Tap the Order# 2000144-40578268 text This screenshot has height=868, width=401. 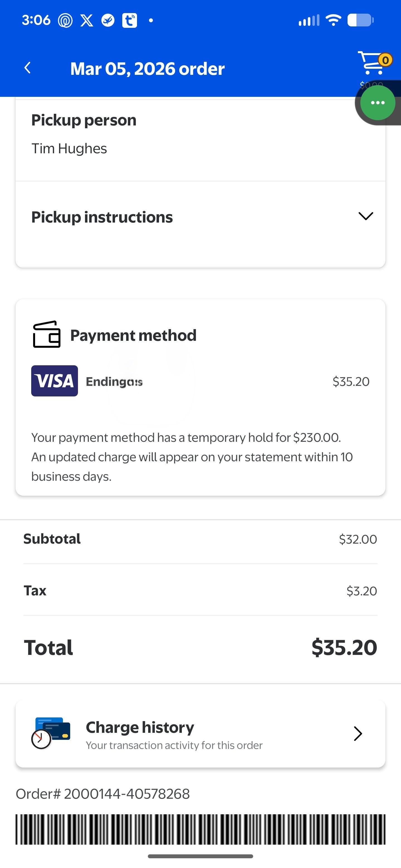coord(103,794)
